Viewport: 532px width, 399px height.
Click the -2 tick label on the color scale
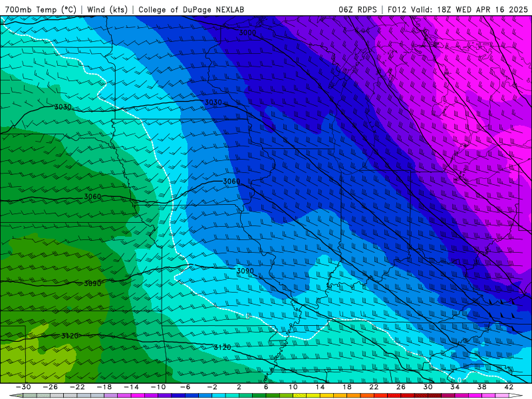point(212,387)
